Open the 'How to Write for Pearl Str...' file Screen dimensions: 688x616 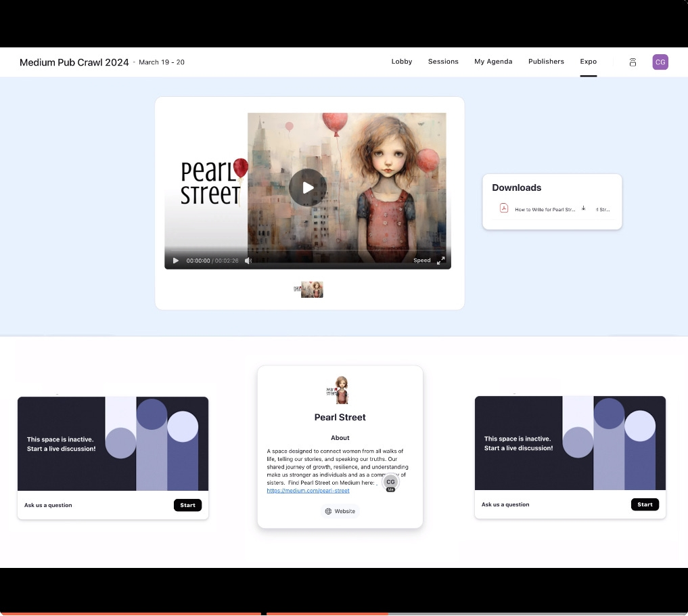click(545, 209)
